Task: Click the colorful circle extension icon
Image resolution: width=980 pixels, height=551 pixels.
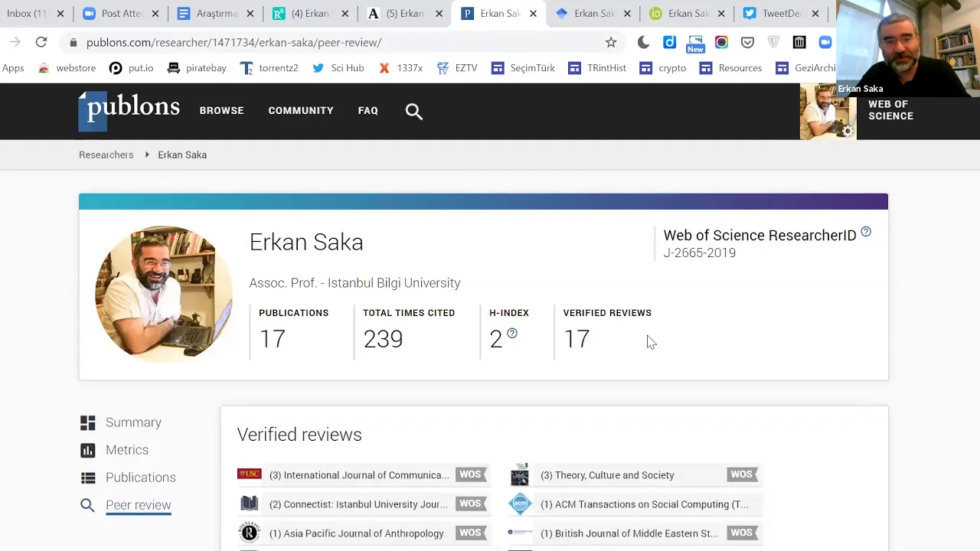Action: pos(721,42)
